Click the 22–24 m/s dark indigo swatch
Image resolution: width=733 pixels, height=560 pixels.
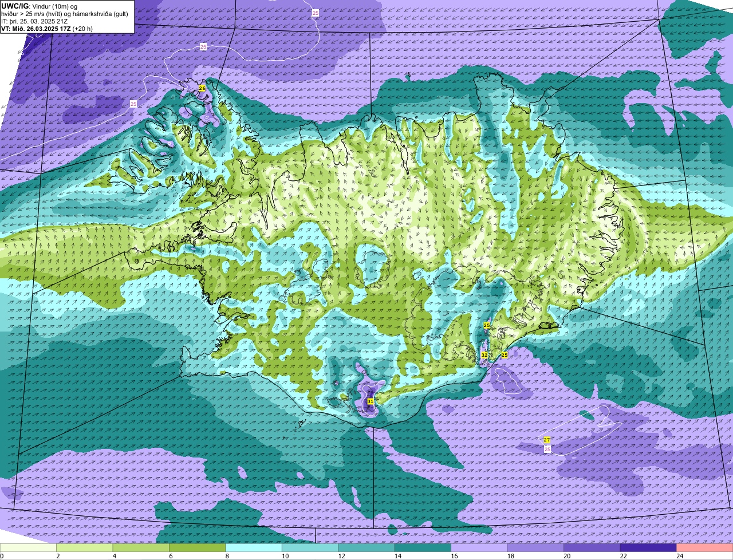point(648,547)
